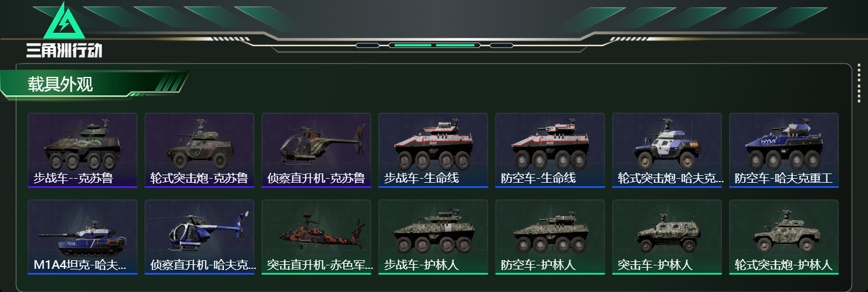Image resolution: width=868 pixels, height=292 pixels.
Task: Open the 突击直升机-赤色军 helicopter card
Action: click(x=317, y=237)
